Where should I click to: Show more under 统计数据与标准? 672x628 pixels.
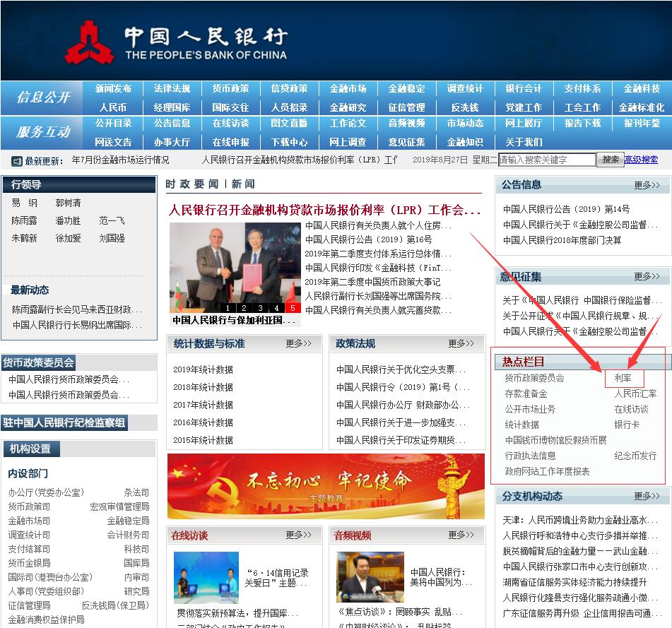[x=298, y=344]
